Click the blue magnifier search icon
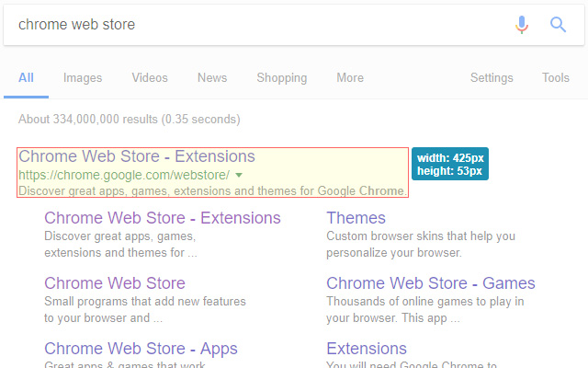The image size is (588, 368). [x=558, y=25]
